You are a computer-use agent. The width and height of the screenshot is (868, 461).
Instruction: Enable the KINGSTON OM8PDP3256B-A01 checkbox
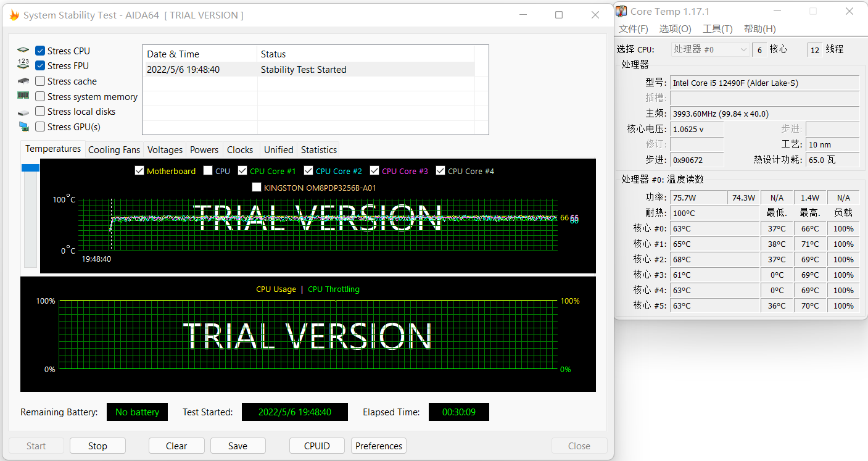point(257,188)
